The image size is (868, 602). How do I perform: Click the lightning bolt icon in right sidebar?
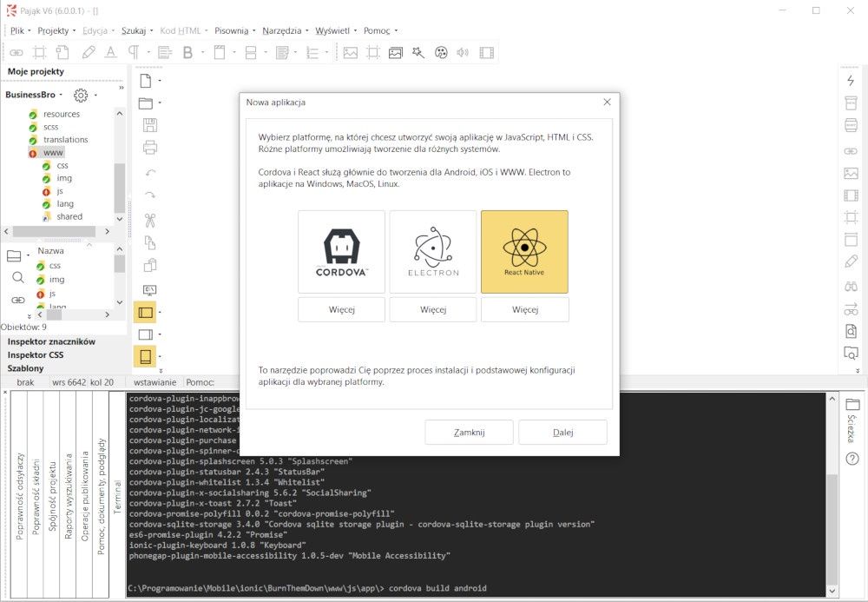[851, 80]
